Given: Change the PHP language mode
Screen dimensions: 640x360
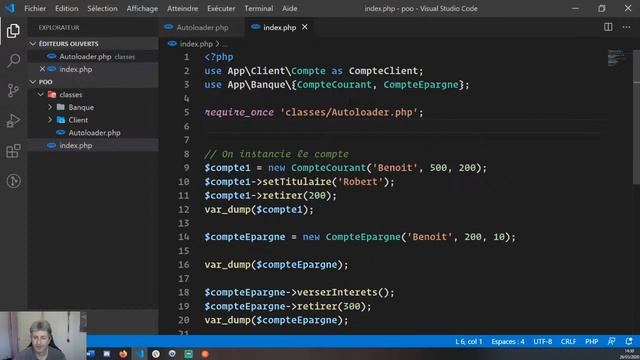Looking at the screenshot, I should [x=591, y=341].
